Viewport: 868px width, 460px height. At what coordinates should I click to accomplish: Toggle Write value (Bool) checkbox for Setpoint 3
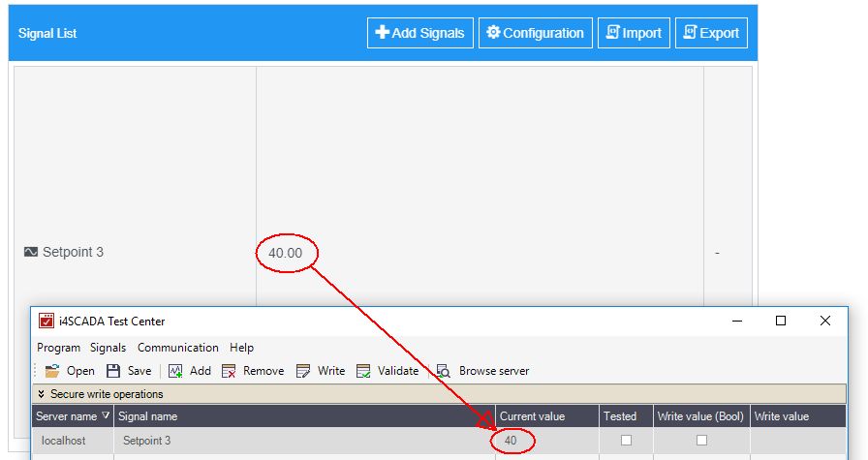(701, 440)
